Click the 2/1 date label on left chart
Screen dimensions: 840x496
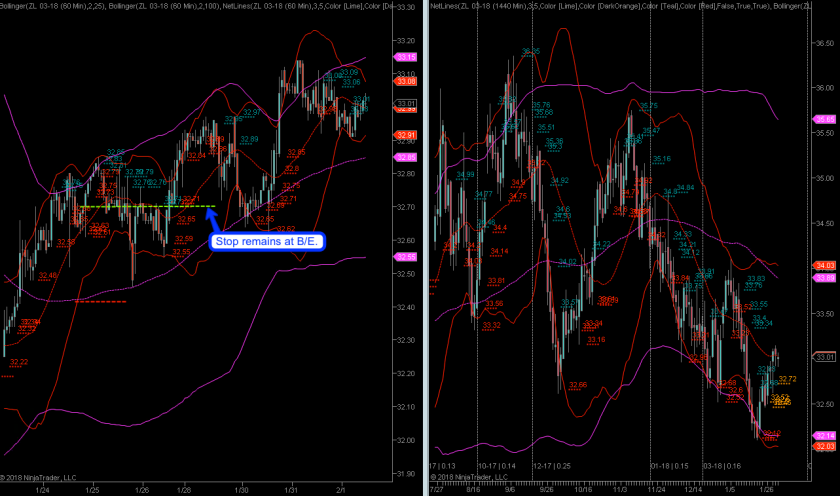coord(341,490)
